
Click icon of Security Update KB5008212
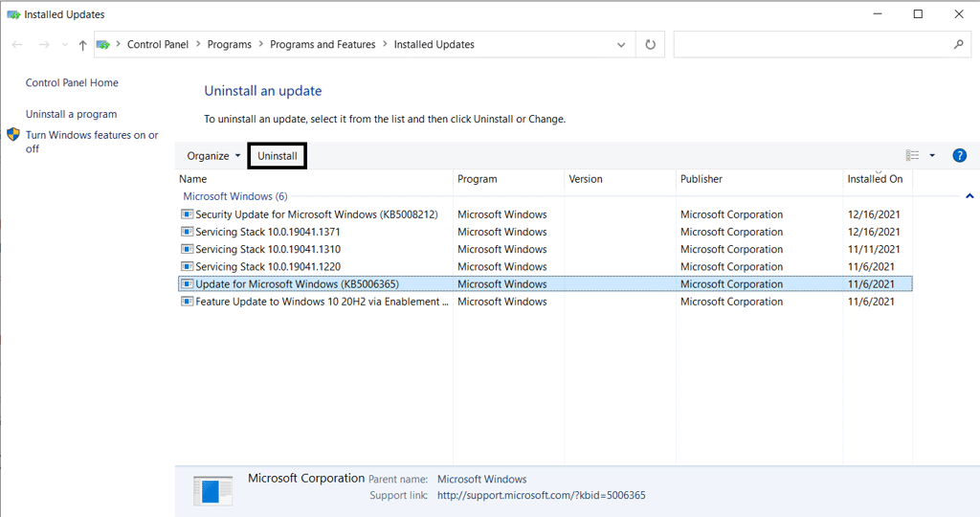187,214
